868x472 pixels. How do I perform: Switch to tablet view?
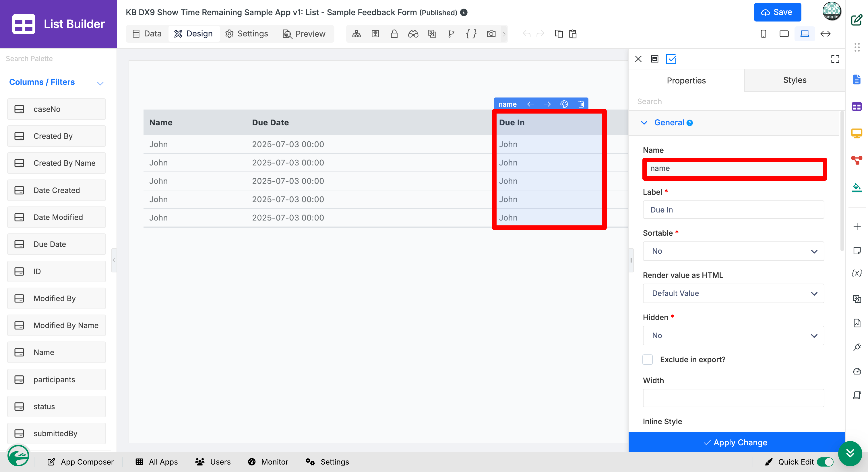click(784, 34)
